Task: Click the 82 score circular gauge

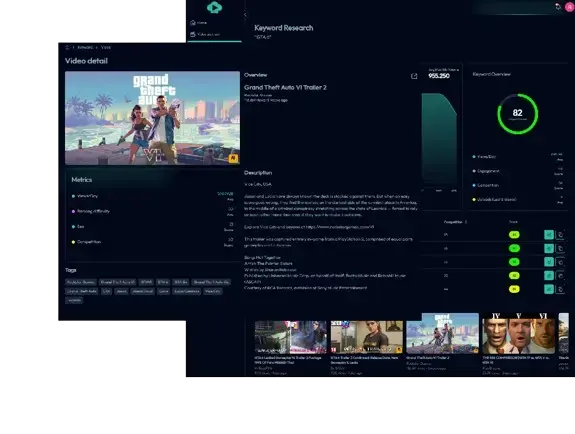Action: coord(517,114)
